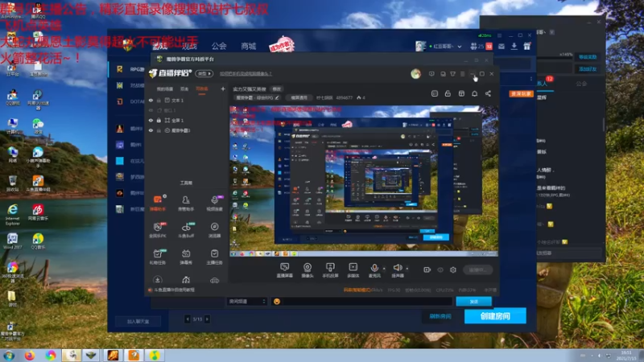The image size is (644, 362).
Task: Click the gamepad icon in the toolbox
Action: click(x=214, y=280)
